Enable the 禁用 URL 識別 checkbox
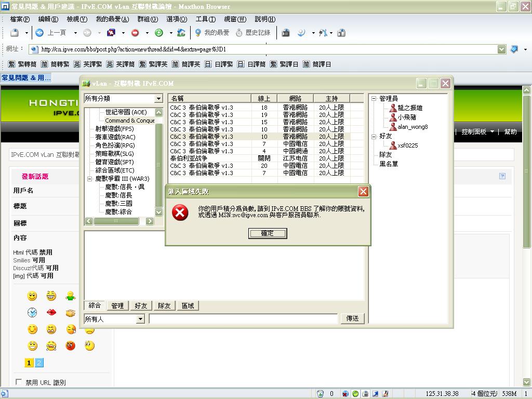532x399 pixels. [19, 382]
